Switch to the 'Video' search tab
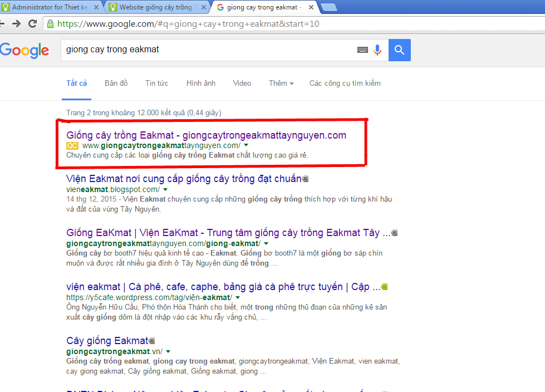 242,84
